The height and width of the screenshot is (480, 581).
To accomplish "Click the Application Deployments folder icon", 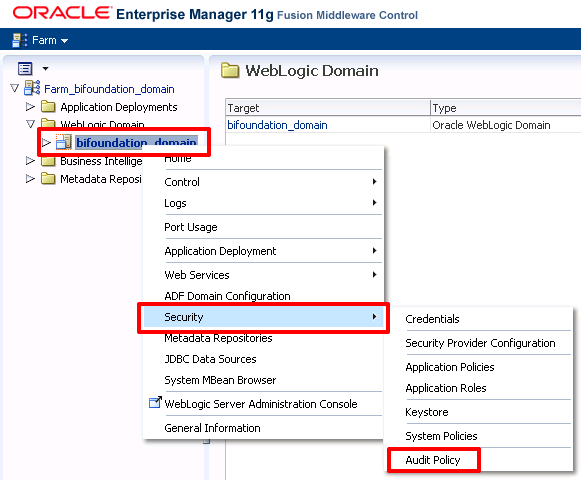I will (48, 107).
